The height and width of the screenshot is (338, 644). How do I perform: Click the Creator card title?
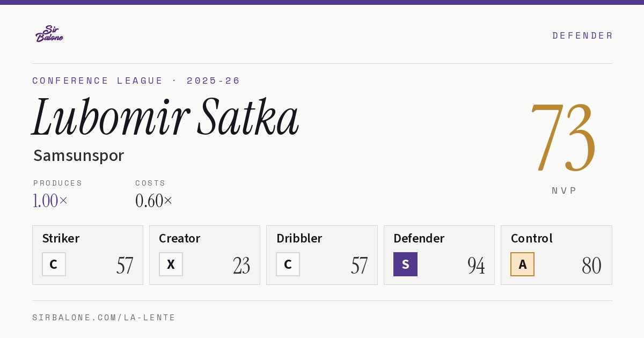(x=180, y=238)
